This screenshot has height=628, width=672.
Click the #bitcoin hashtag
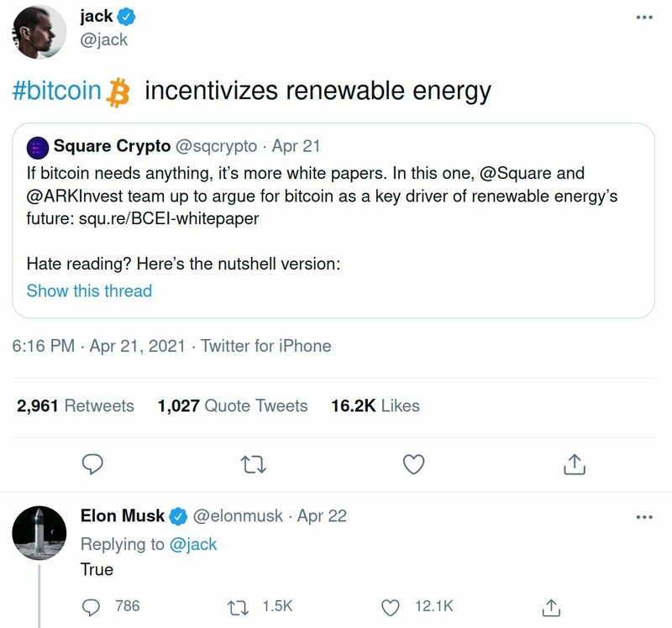click(x=57, y=92)
